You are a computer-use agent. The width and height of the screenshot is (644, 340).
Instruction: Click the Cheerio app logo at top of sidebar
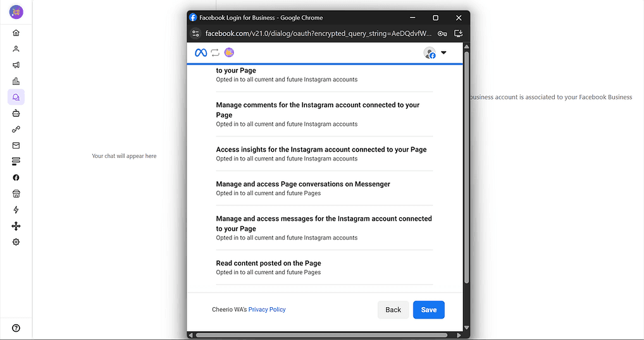tap(16, 11)
